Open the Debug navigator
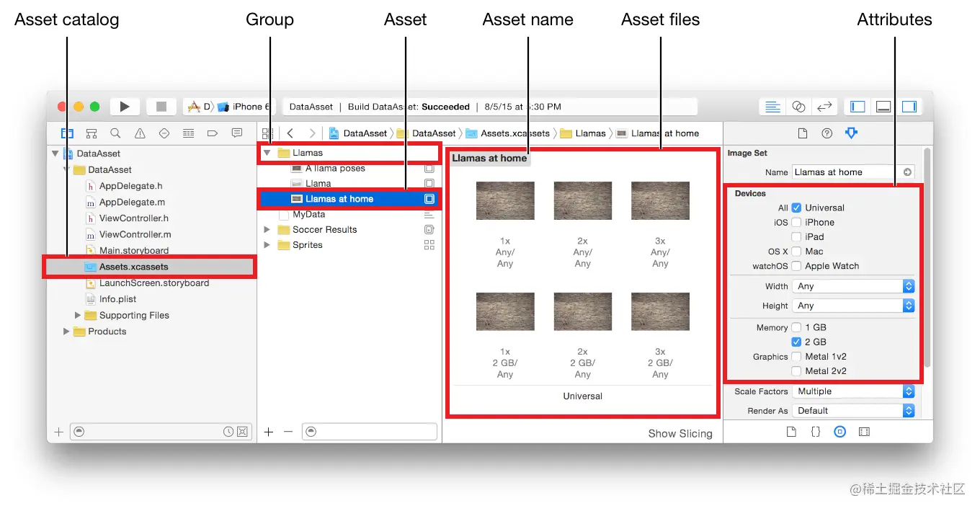This screenshot has height=511, width=980. pos(188,133)
